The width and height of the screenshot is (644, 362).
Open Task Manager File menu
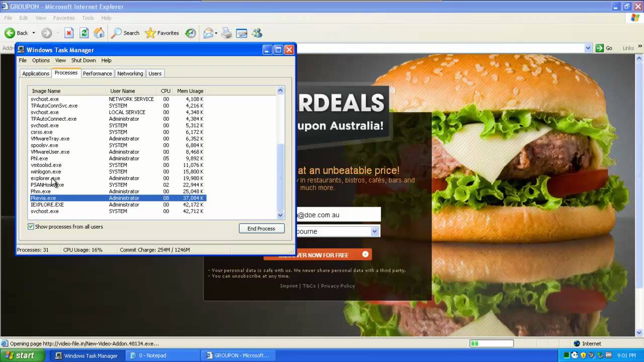23,60
